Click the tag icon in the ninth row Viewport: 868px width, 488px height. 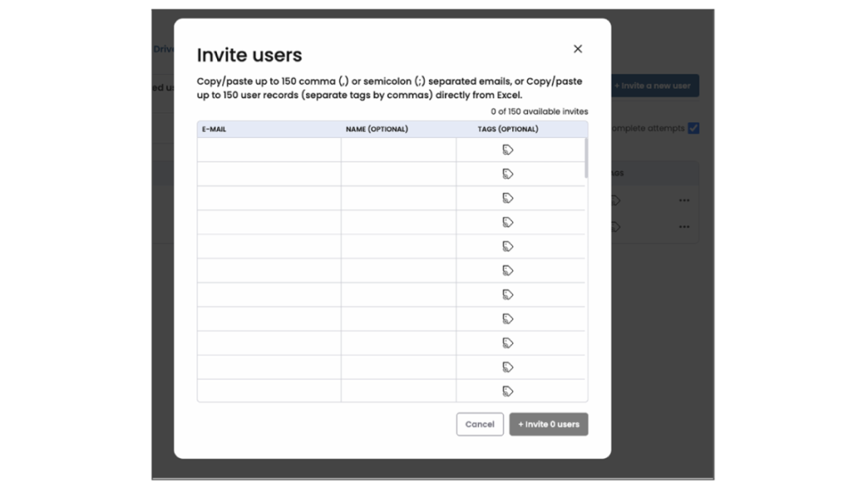point(508,343)
